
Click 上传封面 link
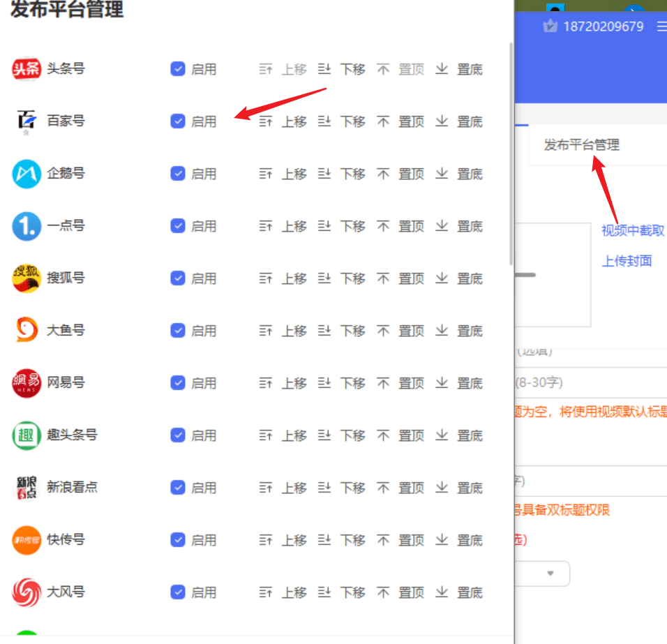627,260
